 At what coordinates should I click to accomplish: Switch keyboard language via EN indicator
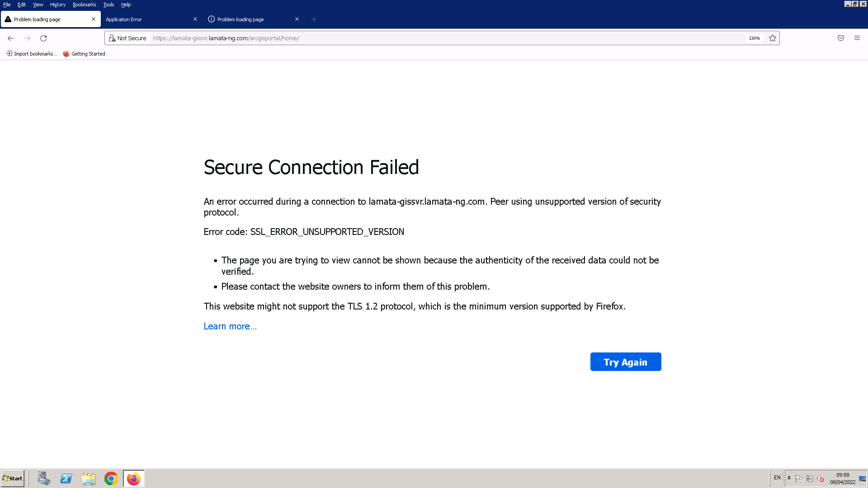point(777,477)
